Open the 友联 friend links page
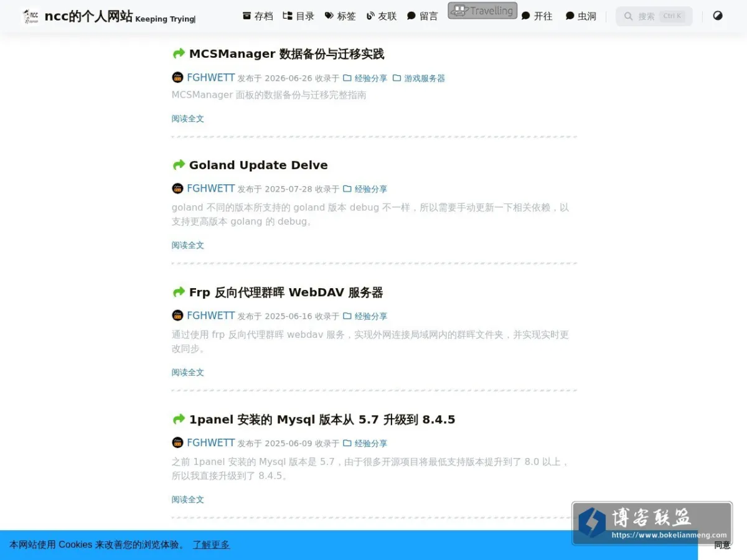The image size is (747, 560). 382,16
